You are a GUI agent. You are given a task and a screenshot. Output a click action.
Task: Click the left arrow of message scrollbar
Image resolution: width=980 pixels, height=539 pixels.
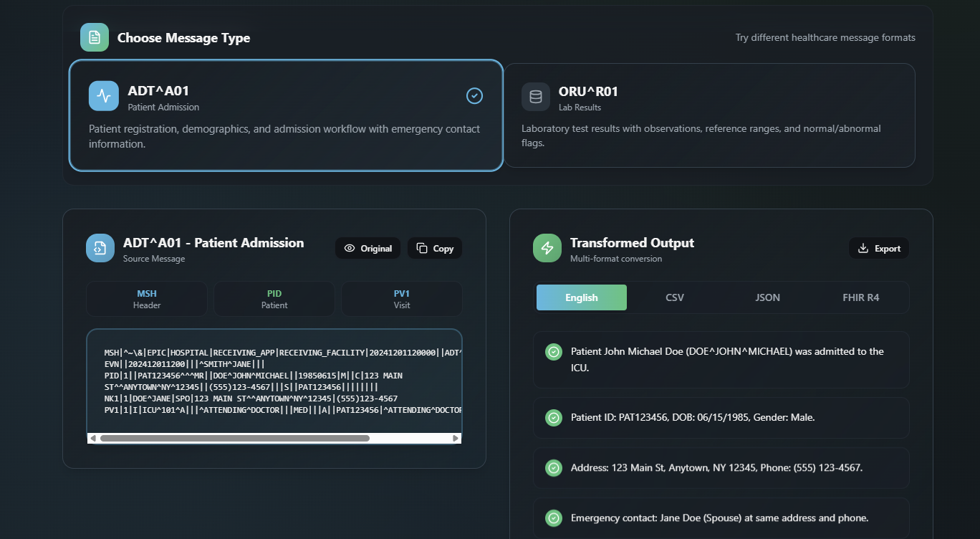coord(92,438)
